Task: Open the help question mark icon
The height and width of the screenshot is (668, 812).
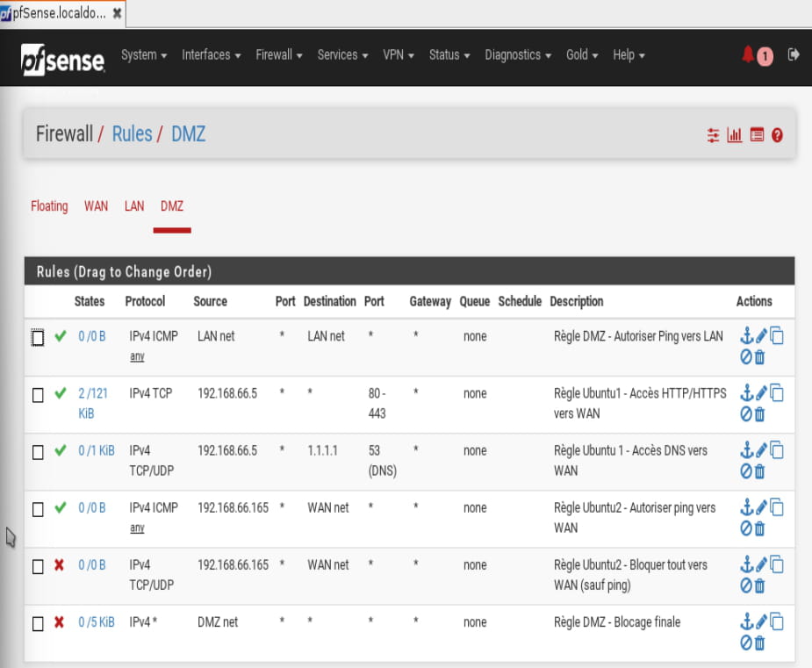Action: (x=777, y=136)
